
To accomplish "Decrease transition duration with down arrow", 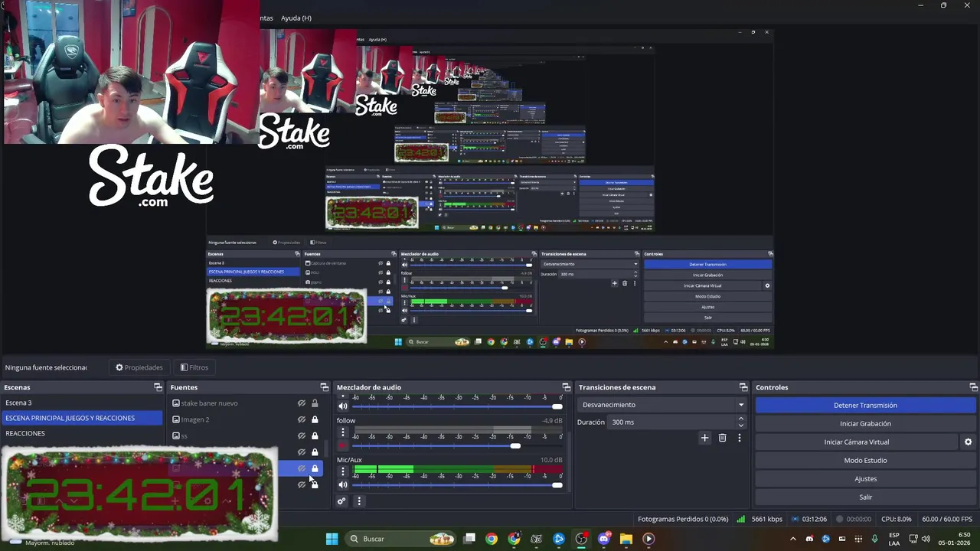I will (740, 425).
